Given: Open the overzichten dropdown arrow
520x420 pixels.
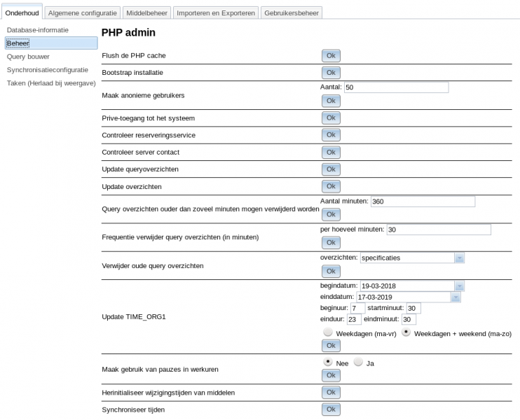Looking at the screenshot, I should [x=459, y=258].
